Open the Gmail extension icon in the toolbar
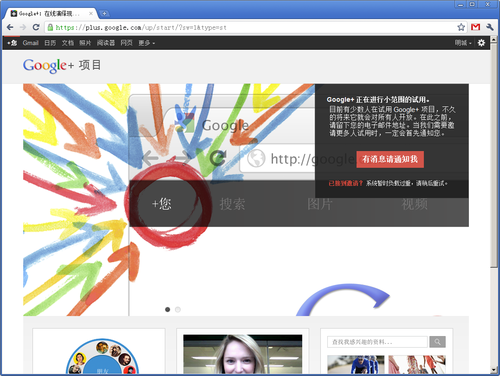 click(x=475, y=27)
